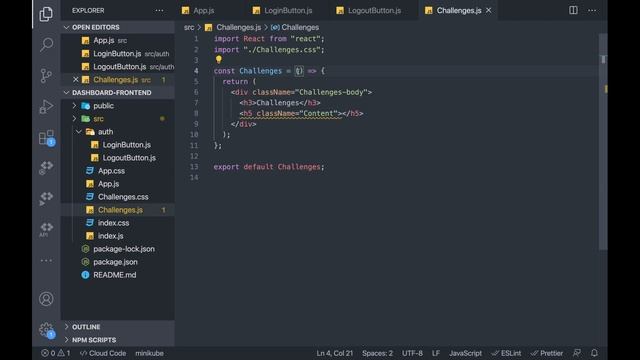Open LogoutButton.js in Open Editors

tap(118, 67)
